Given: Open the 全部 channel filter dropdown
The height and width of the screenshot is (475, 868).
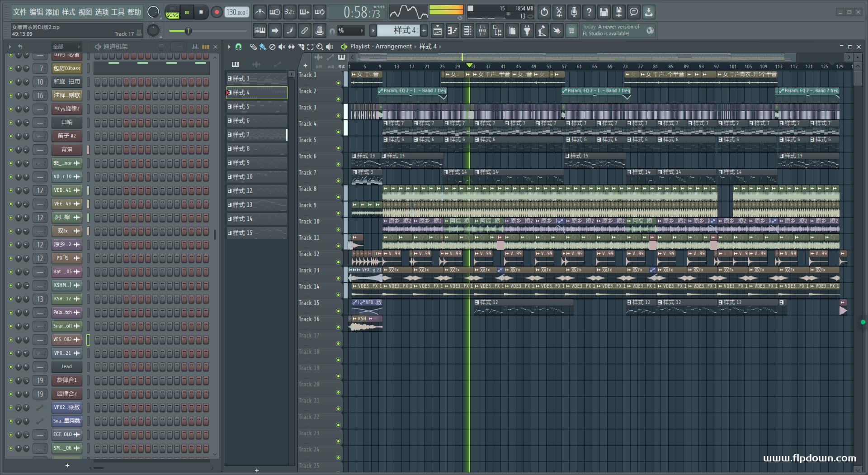Looking at the screenshot, I should coord(66,47).
